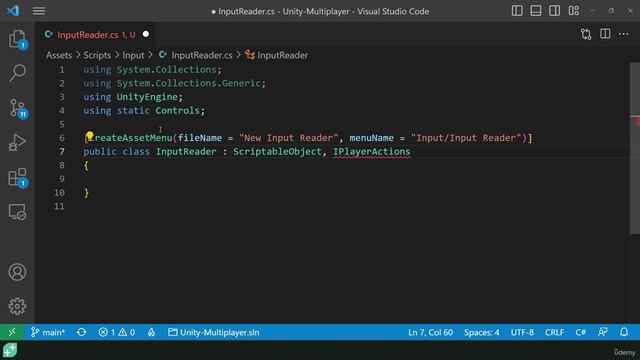Toggle the primary side bar layout button
Viewport: 640px width, 360px height.
pos(517,11)
